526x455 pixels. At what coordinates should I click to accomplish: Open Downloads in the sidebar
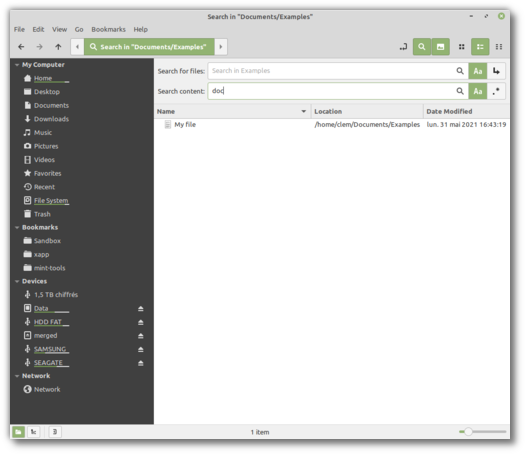coord(51,119)
